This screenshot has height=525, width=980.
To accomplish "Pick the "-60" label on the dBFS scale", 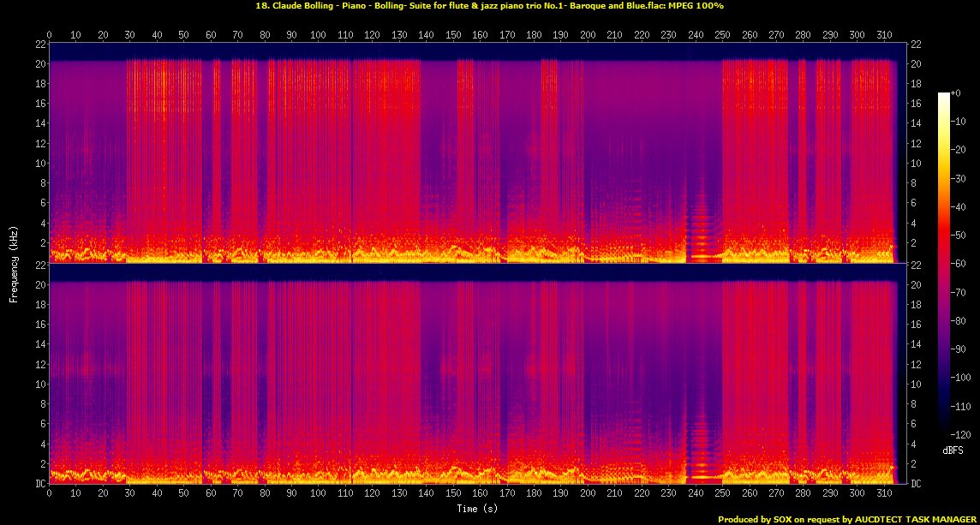I will click(x=959, y=263).
